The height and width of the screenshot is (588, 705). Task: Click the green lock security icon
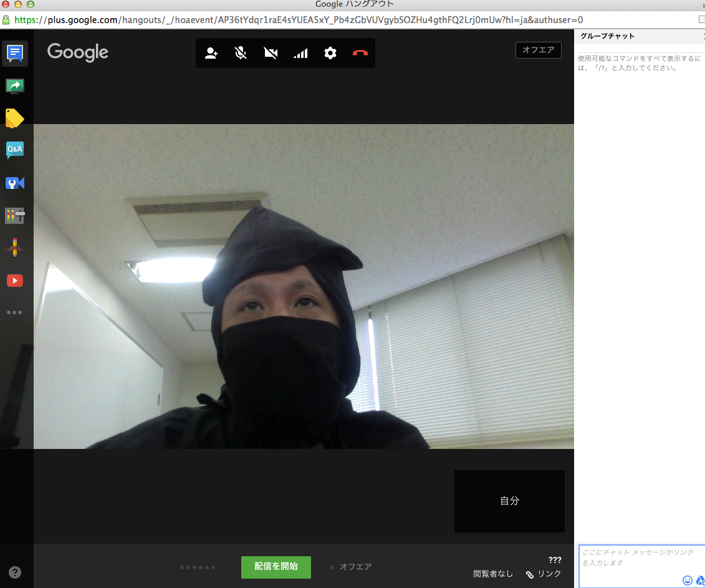(6, 20)
